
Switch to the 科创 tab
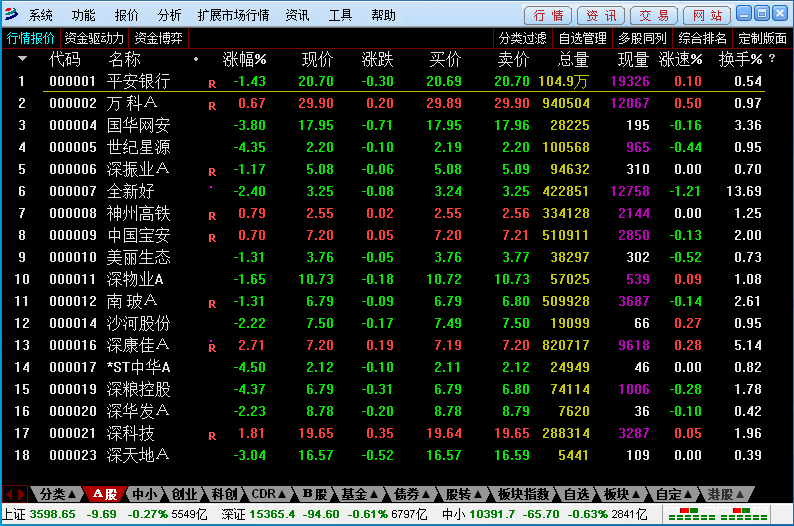click(x=224, y=494)
